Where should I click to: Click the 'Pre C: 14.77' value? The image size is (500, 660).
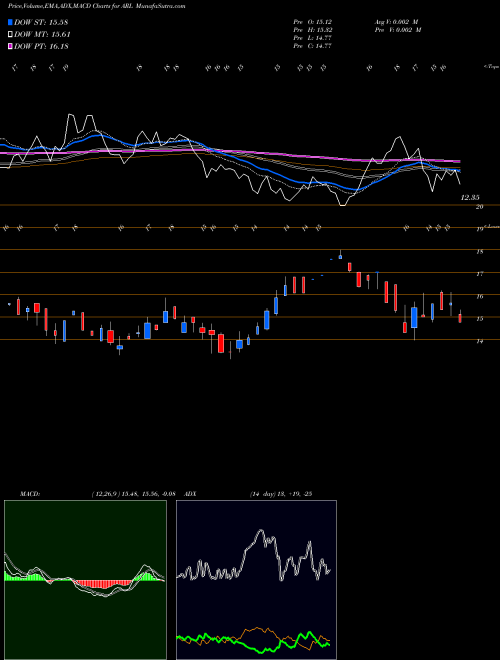coord(313,46)
